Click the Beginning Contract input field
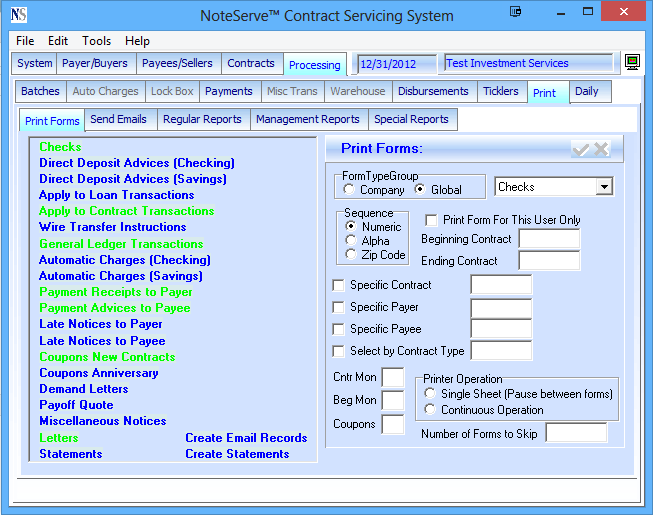 [549, 239]
